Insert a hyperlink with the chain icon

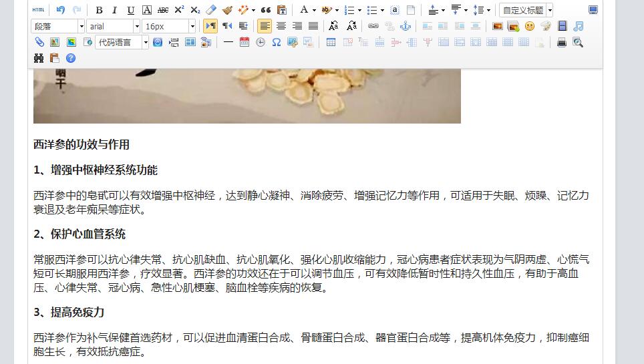click(373, 26)
